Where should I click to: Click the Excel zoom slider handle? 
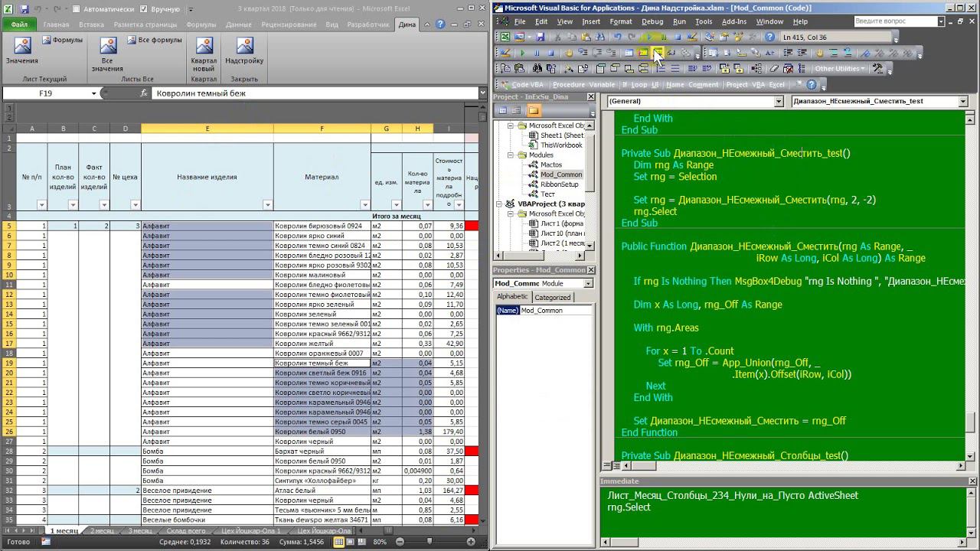(x=429, y=542)
